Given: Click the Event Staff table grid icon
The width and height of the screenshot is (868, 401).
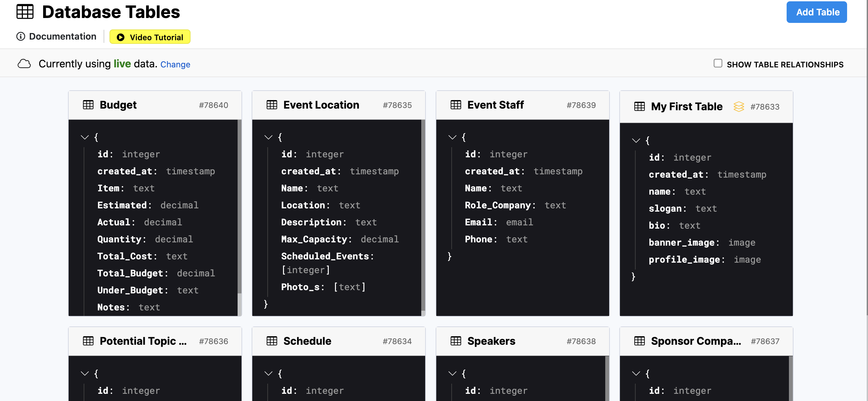Looking at the screenshot, I should coord(456,105).
